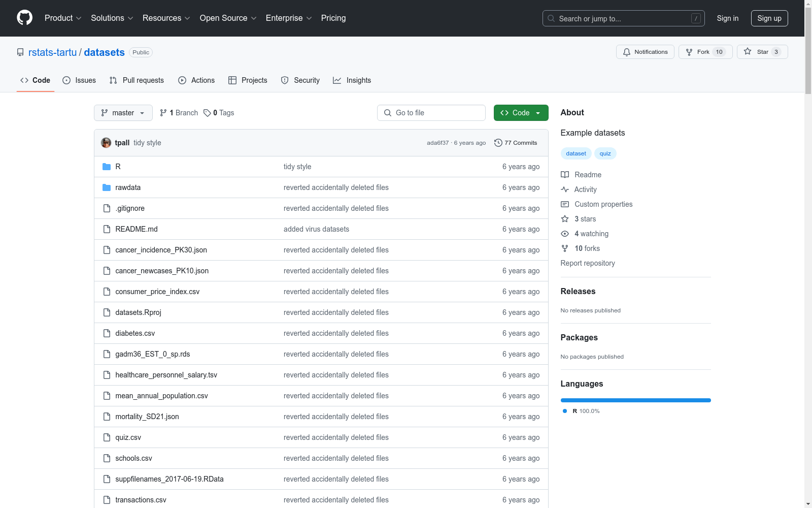The height and width of the screenshot is (508, 812).
Task: Click the file icon of .gitignore
Action: (x=107, y=208)
